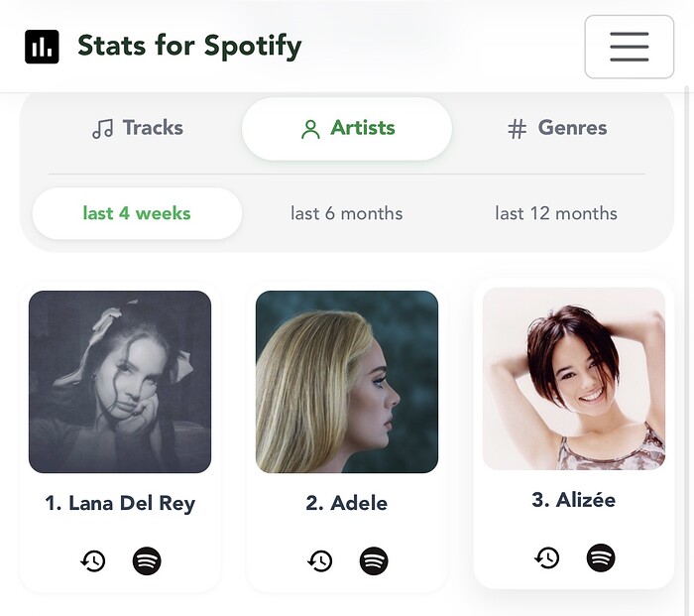This screenshot has width=694, height=616.
Task: Select the Artists tab
Action: [347, 128]
